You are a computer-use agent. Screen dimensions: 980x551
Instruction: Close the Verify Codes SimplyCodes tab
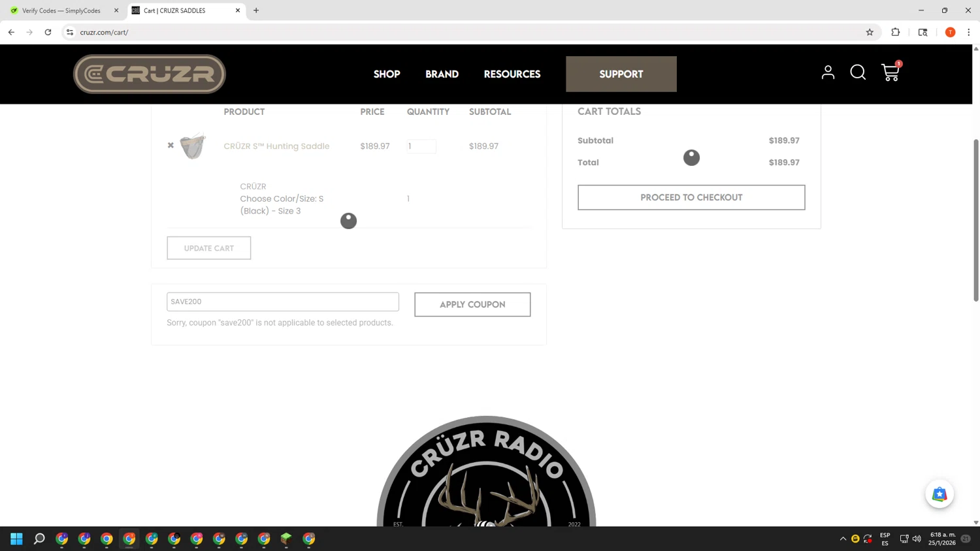coord(116,10)
